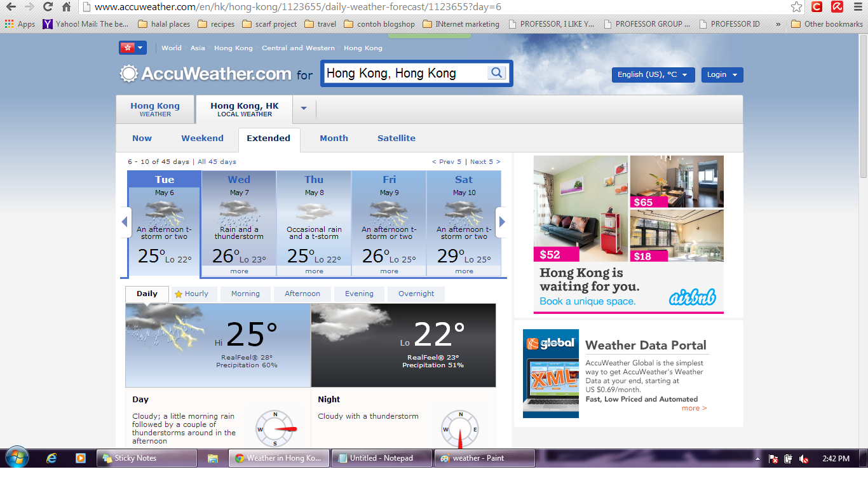Reload the AccuWeather page
Viewport: 868px width, 488px height.
coord(48,7)
